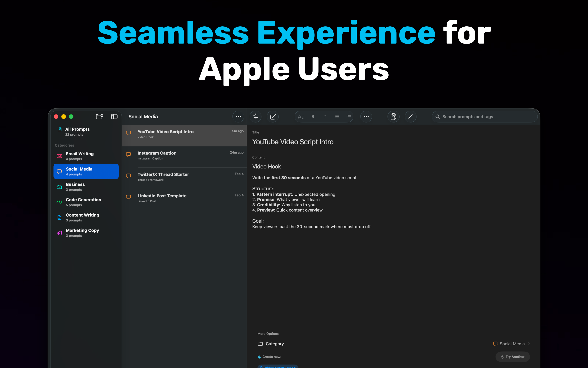This screenshot has width=588, height=368.
Task: Open the Email Writing category
Action: pyautogui.click(x=86, y=156)
